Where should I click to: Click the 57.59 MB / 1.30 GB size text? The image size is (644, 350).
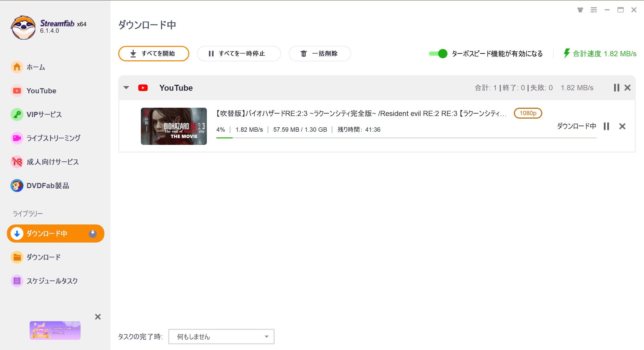pos(300,130)
